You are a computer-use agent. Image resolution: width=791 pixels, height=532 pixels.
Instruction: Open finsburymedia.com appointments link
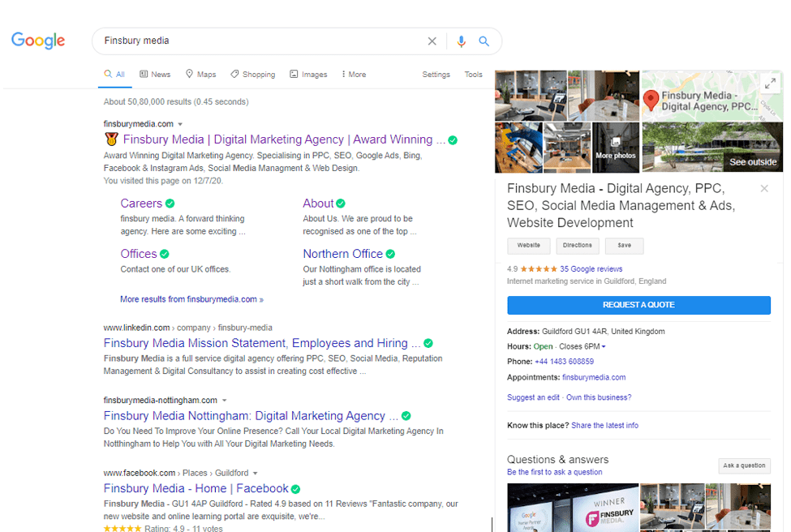click(x=594, y=377)
